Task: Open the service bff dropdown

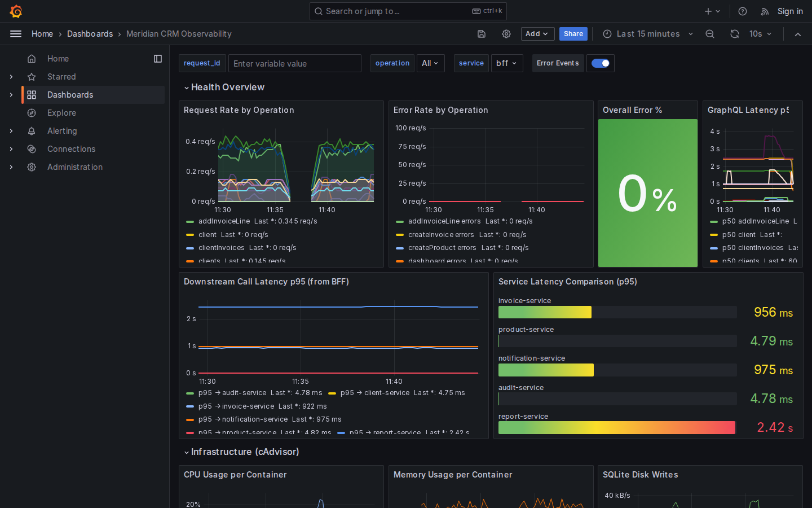Action: point(506,63)
